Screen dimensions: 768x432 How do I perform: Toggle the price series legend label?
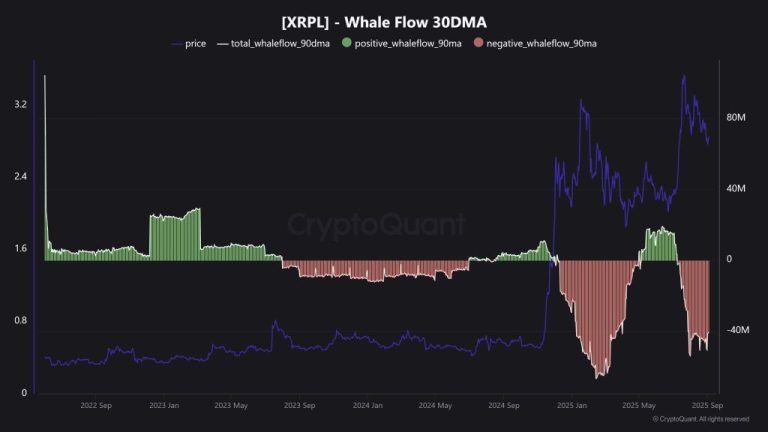(x=195, y=44)
